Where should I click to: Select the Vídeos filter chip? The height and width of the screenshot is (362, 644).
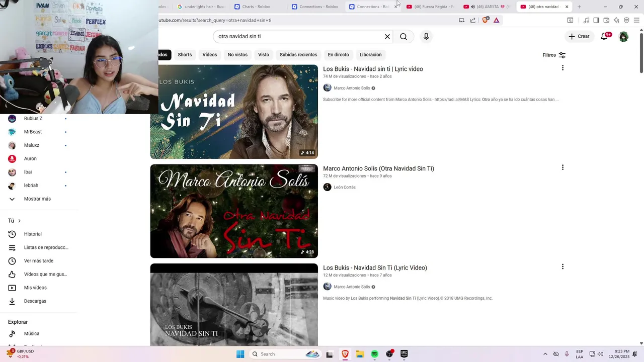pyautogui.click(x=210, y=55)
